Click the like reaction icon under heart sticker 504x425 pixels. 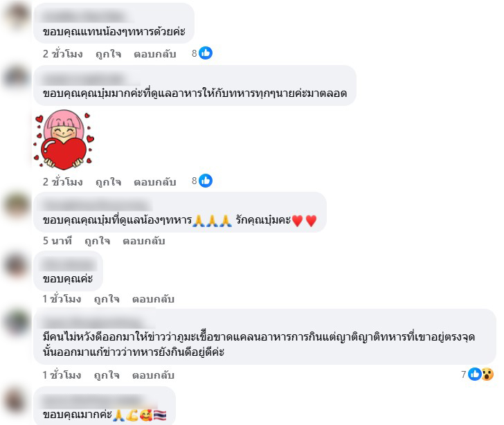[206, 181]
